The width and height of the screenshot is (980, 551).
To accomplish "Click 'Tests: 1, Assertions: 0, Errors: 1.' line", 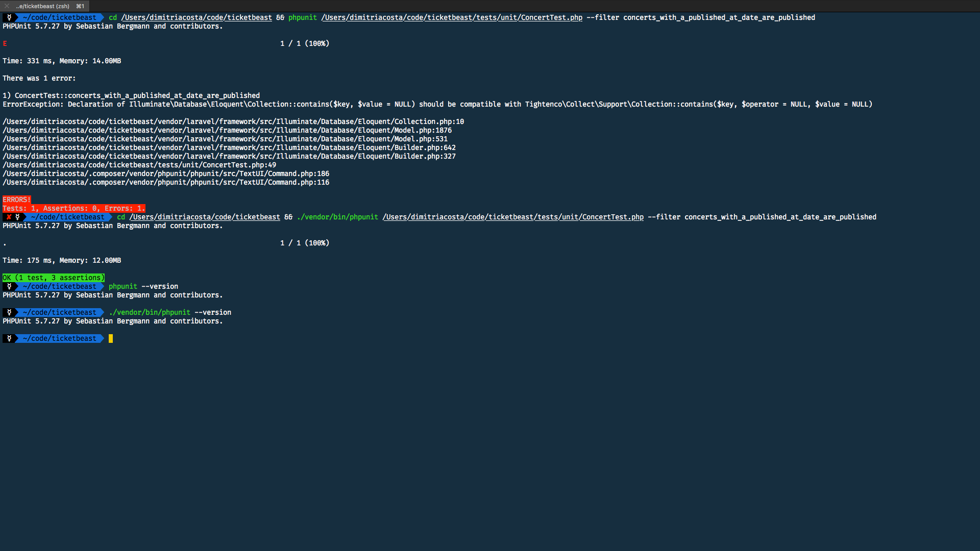I will coord(74,208).
